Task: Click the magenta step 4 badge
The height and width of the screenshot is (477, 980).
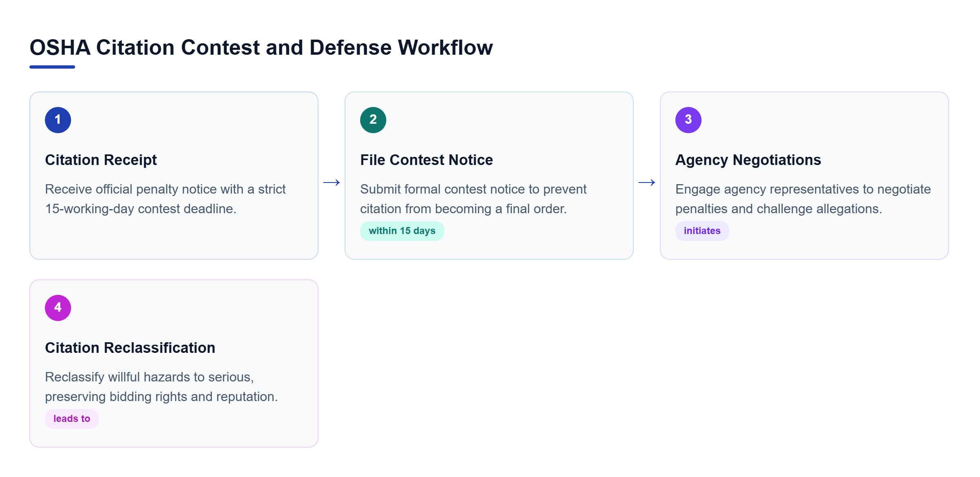Action: (58, 308)
